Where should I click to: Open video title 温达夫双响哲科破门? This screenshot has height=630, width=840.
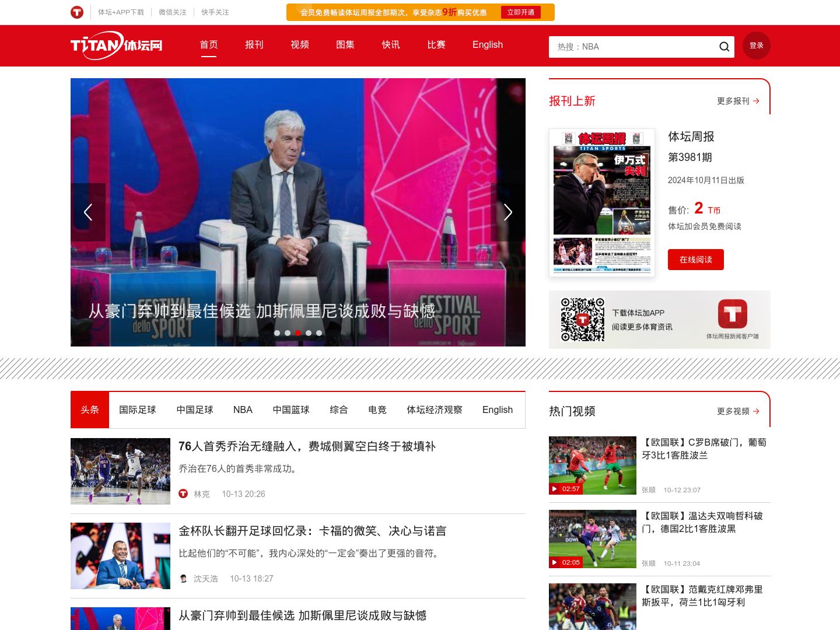coord(702,522)
